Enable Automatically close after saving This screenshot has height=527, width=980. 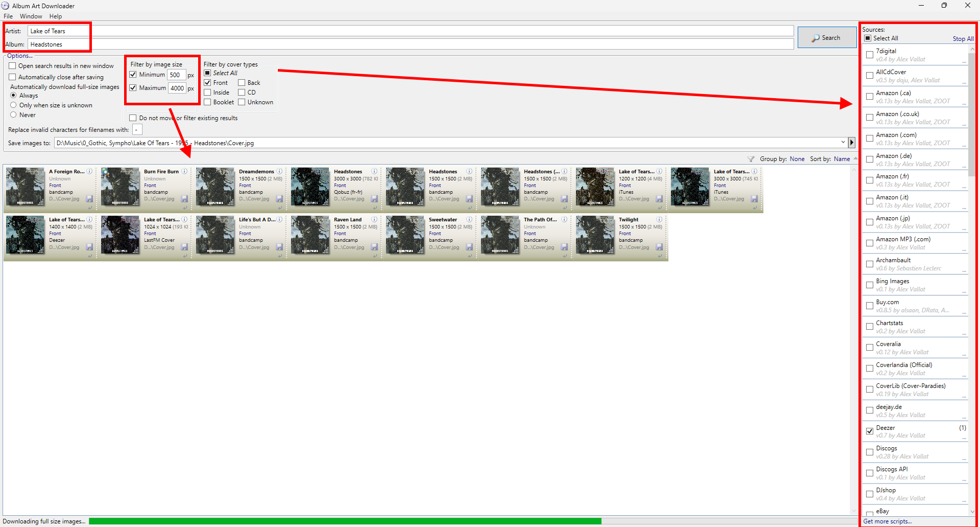[x=12, y=77]
